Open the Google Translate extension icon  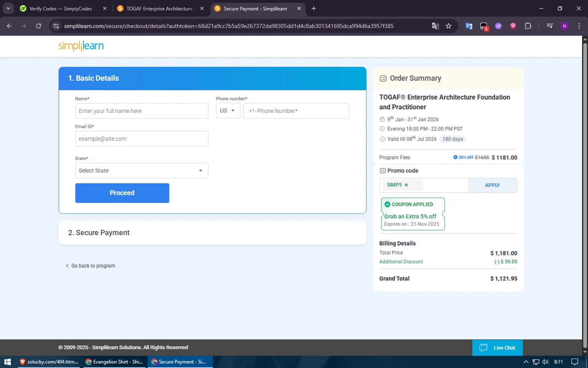pyautogui.click(x=469, y=26)
